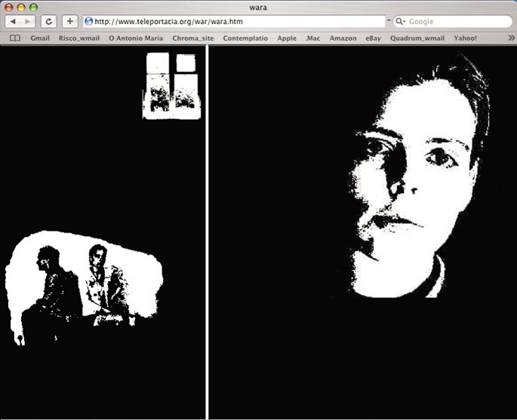Click the Forward navigation arrow
The image size is (517, 420).
point(29,21)
